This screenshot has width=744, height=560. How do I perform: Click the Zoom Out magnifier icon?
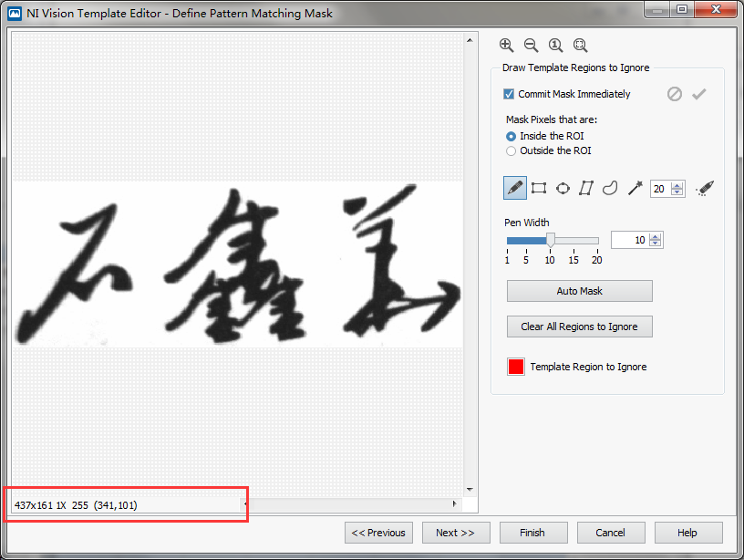click(x=531, y=45)
